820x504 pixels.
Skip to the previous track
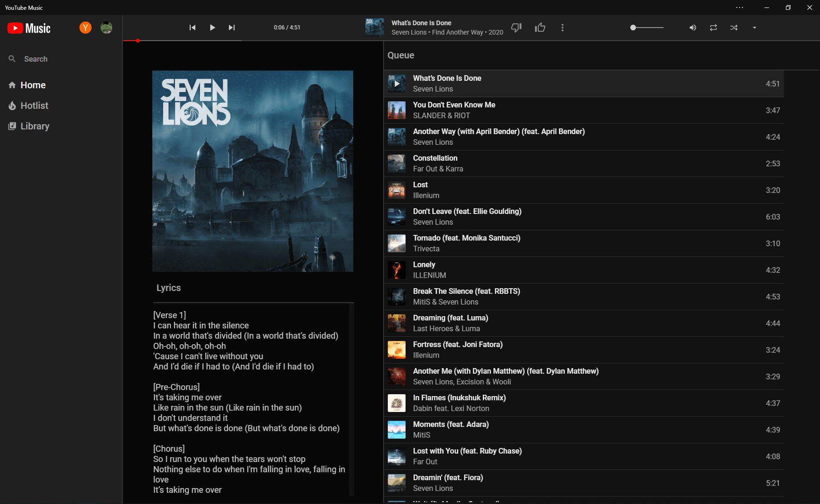click(193, 28)
